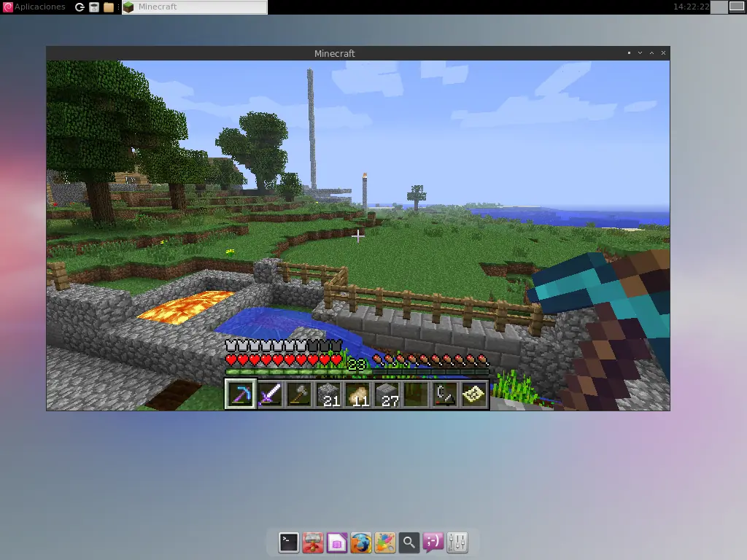This screenshot has height=560, width=747.
Task: Click the lava pool in the game
Action: pyautogui.click(x=186, y=306)
